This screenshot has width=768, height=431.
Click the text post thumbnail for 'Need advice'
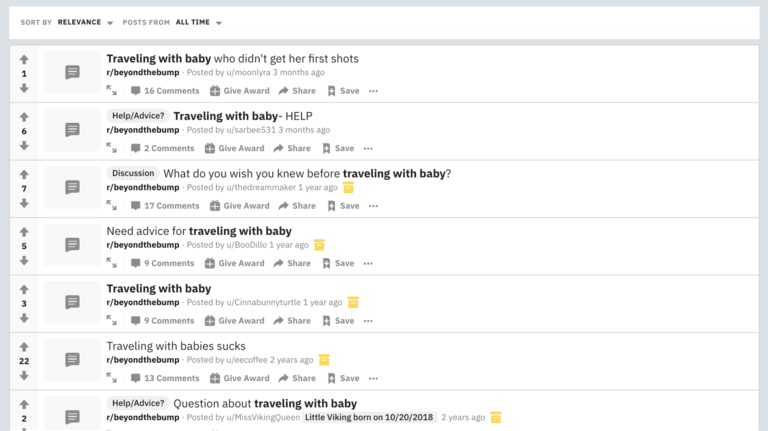[x=72, y=244]
